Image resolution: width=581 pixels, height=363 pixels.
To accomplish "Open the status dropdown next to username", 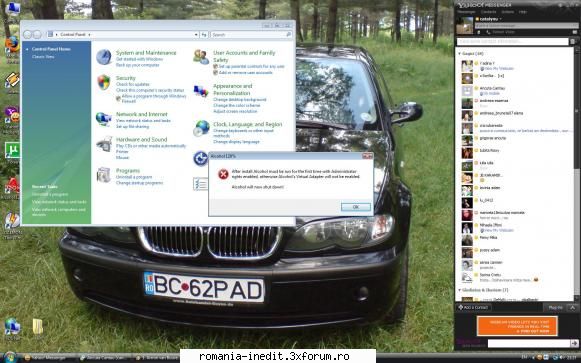I will point(501,19).
